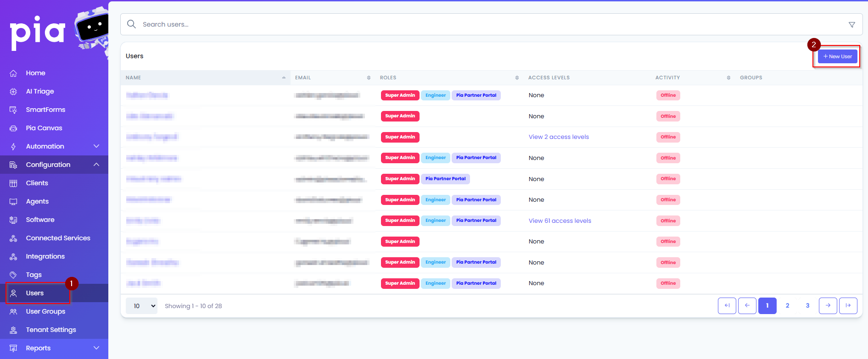Screen dimensions: 868x359
Task: Click the Tenant Settings icon
Action: click(13, 330)
